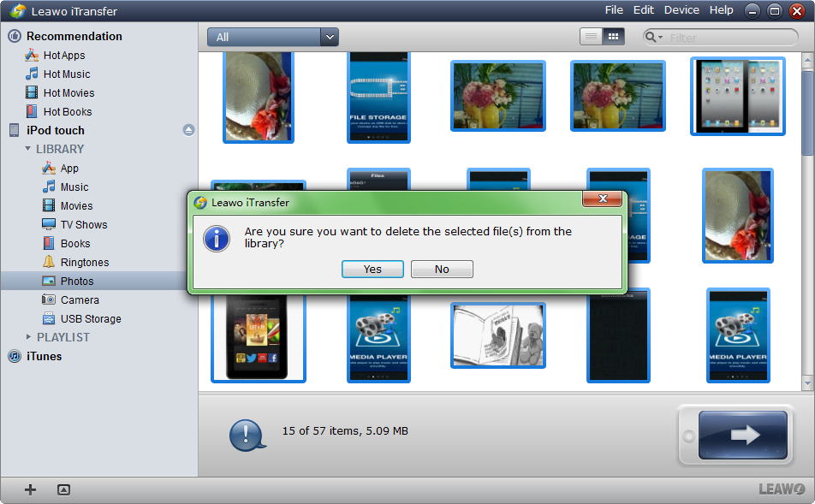Open the Edit menu
The height and width of the screenshot is (504, 815).
(x=644, y=10)
